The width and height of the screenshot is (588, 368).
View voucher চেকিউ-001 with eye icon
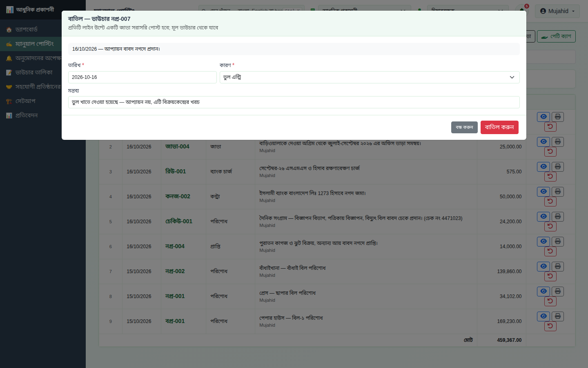tap(543, 216)
